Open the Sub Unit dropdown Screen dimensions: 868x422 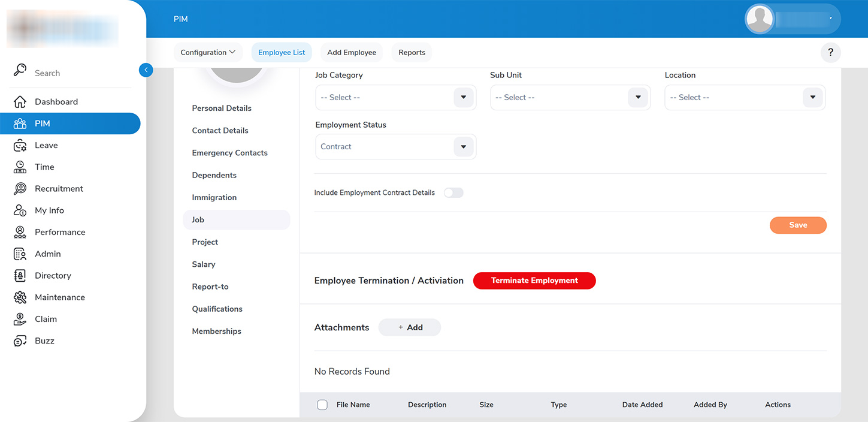[638, 97]
